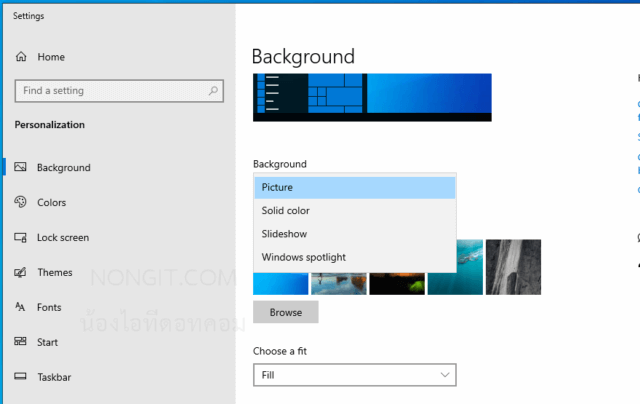Image resolution: width=640 pixels, height=404 pixels.
Task: Click the Taskbar icon in sidebar
Action: click(x=20, y=376)
